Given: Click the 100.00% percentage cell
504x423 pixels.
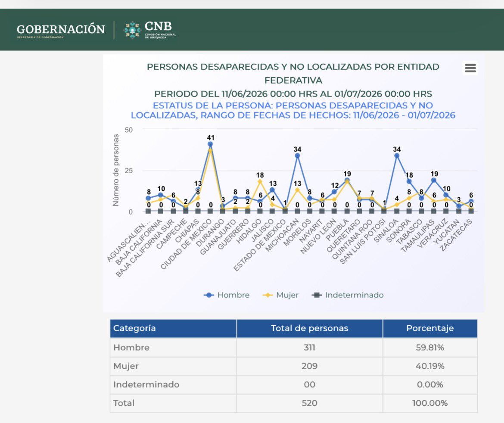Looking at the screenshot, I should point(430,403).
